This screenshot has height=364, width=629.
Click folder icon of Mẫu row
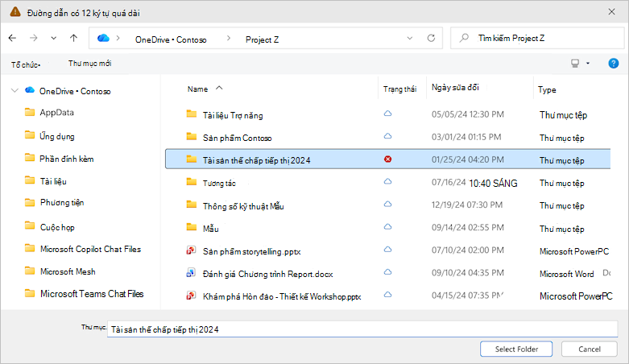[192, 227]
